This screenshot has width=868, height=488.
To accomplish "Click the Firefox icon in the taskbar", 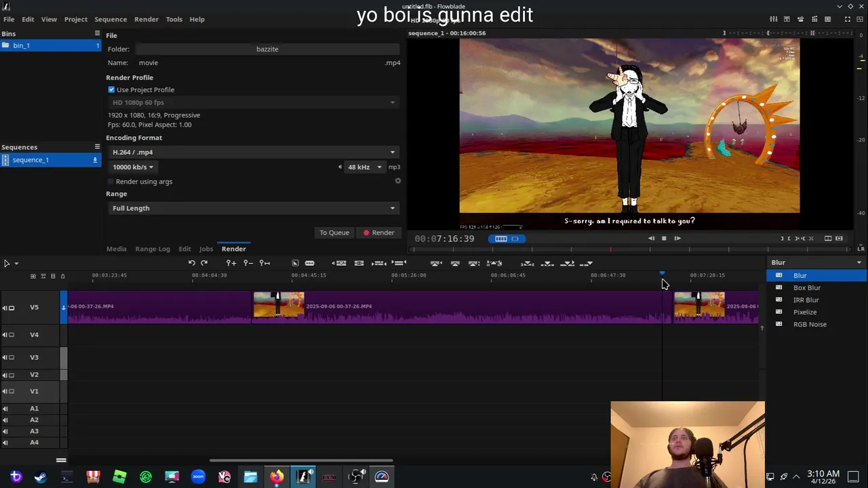I will 277,477.
